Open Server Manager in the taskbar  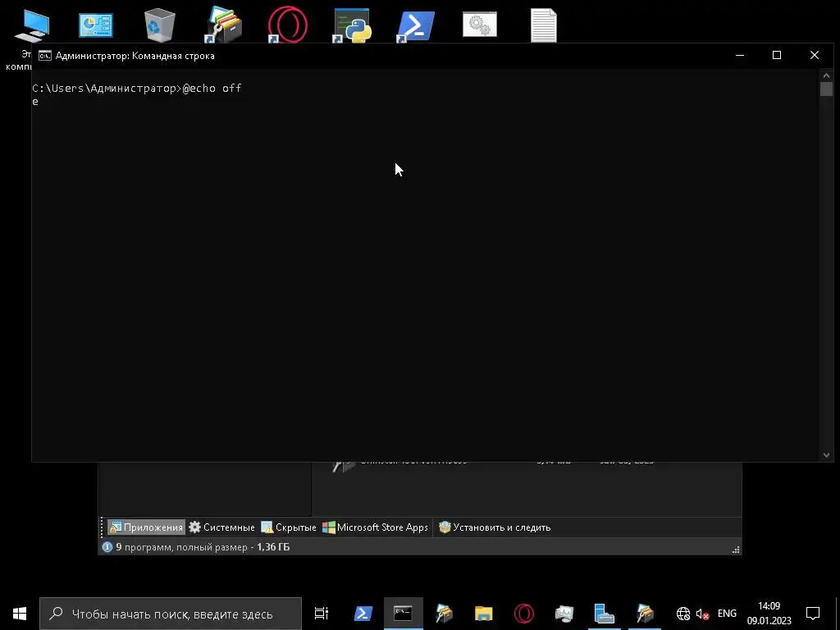coord(605,614)
